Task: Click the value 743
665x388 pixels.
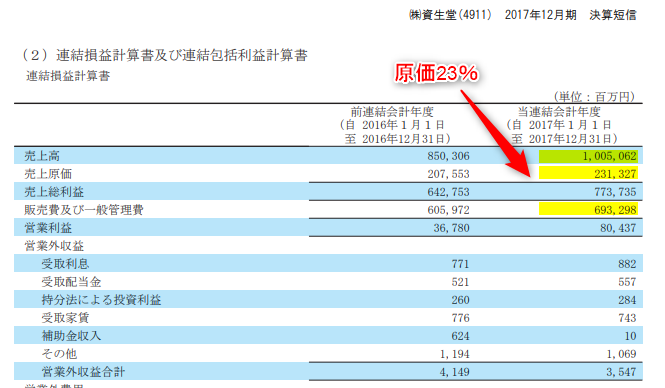Action: (x=627, y=318)
